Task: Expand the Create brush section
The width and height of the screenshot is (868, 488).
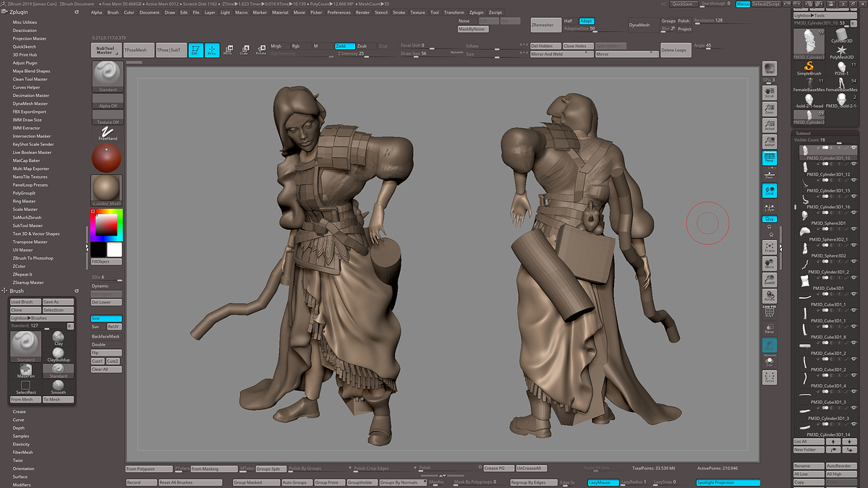Action: point(20,412)
